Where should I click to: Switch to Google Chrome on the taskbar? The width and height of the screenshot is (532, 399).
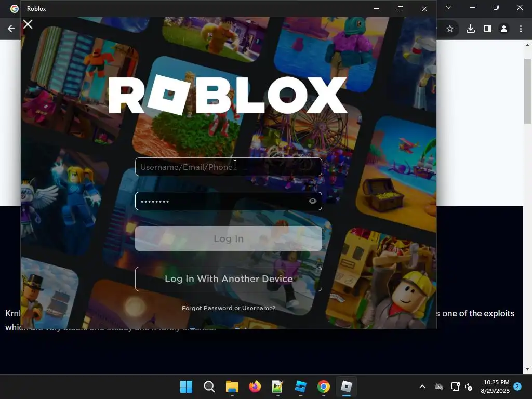324,387
